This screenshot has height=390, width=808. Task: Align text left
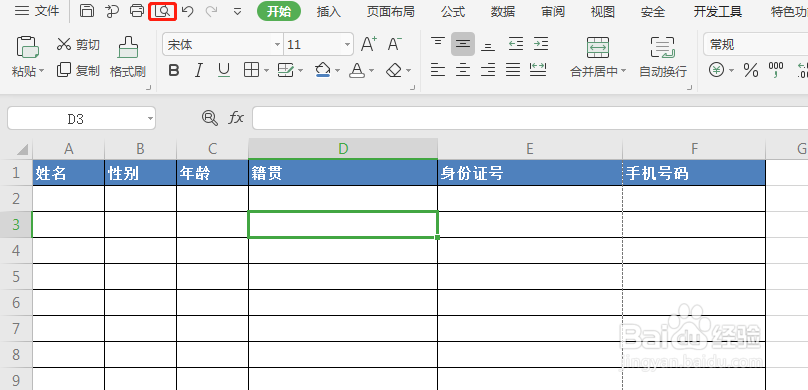438,70
